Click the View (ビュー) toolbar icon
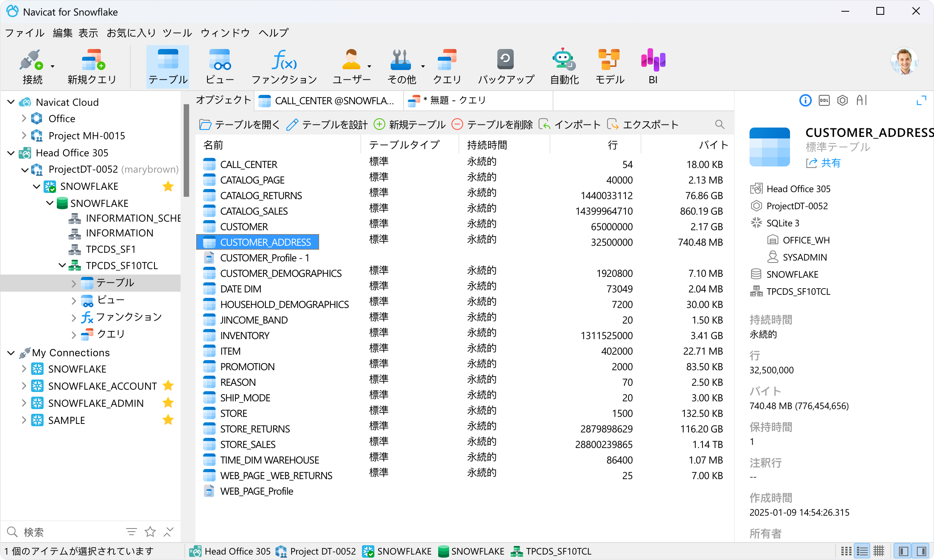934x560 pixels. [219, 67]
